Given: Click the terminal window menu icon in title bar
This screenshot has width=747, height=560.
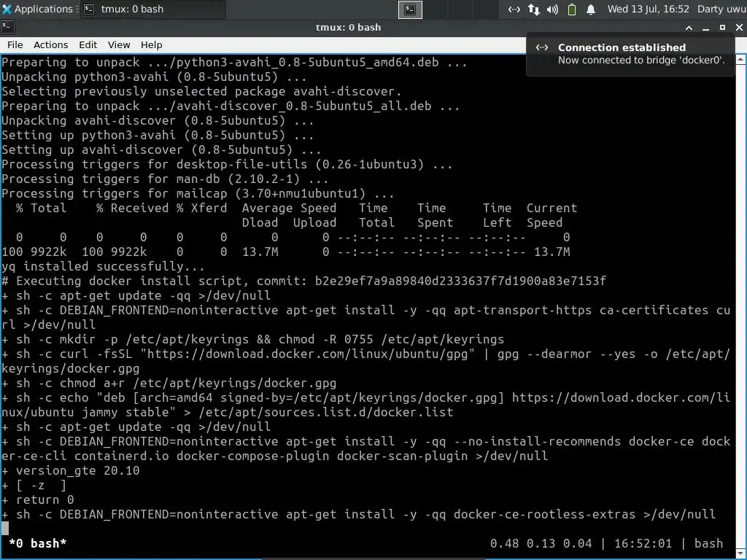Looking at the screenshot, I should pyautogui.click(x=7, y=28).
